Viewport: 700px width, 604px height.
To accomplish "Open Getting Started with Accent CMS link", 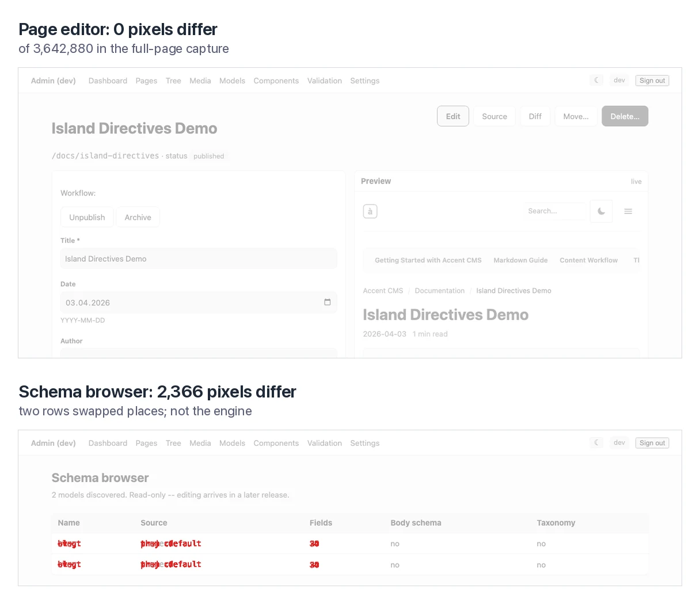I will tap(428, 260).
